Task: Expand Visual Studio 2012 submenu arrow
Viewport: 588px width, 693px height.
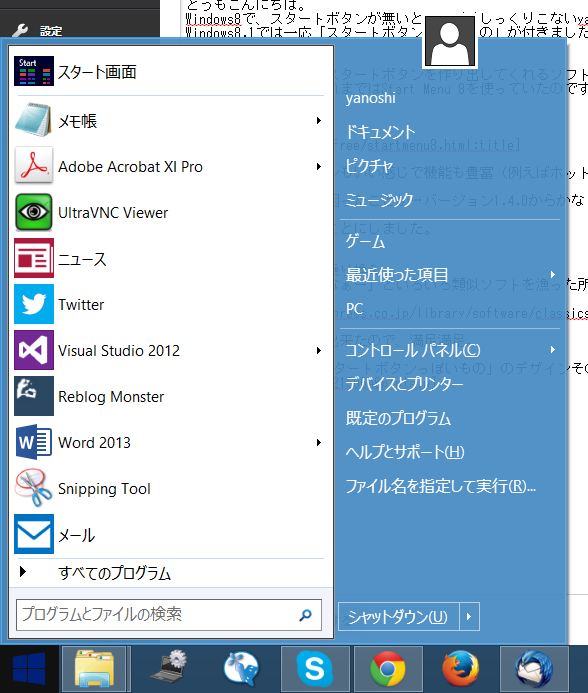Action: [x=318, y=350]
